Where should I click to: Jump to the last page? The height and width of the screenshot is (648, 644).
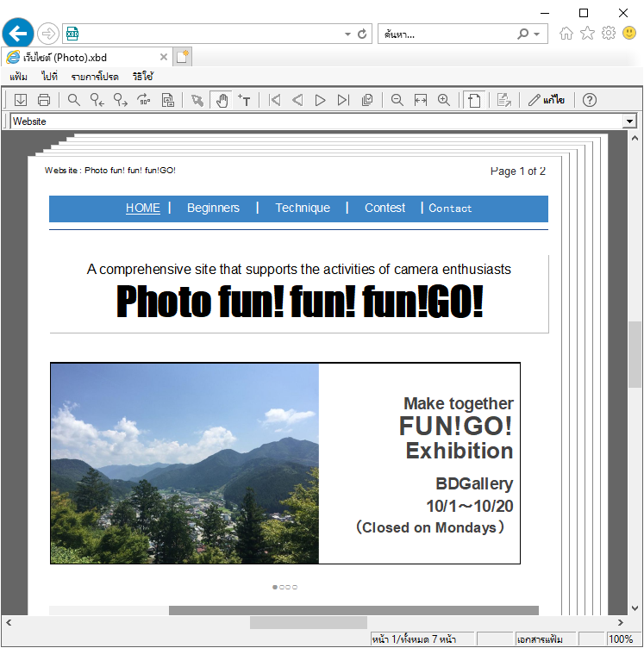[343, 100]
